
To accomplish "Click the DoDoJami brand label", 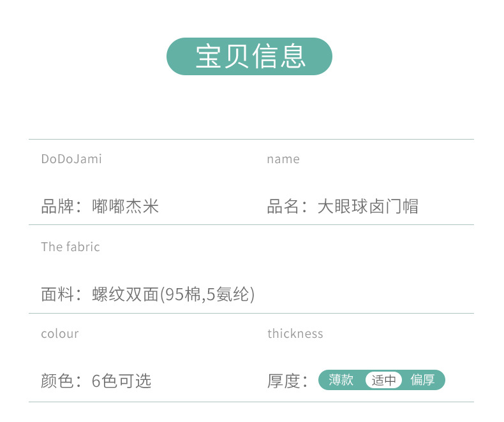I will point(71,159).
